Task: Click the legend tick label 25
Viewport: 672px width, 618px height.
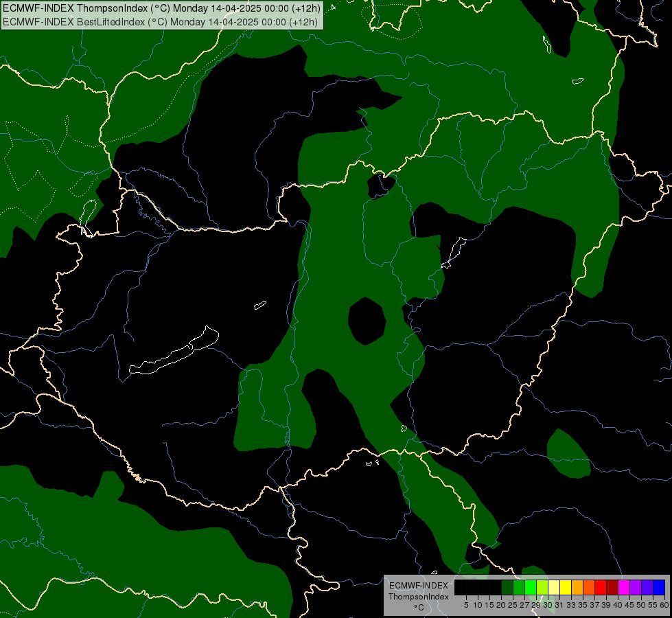Action: (513, 605)
